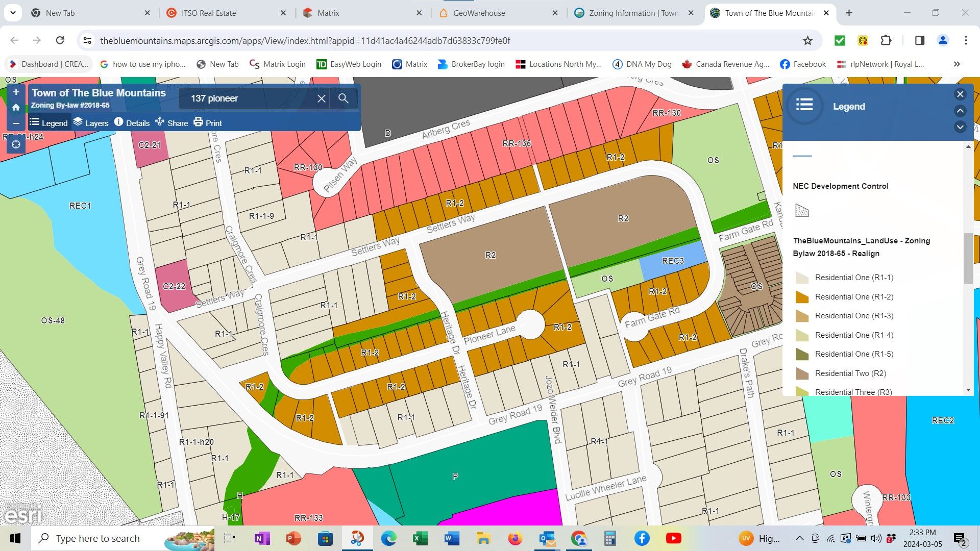Screen dimensions: 980x551
Task: Open the Layers panel
Action: 91,123
